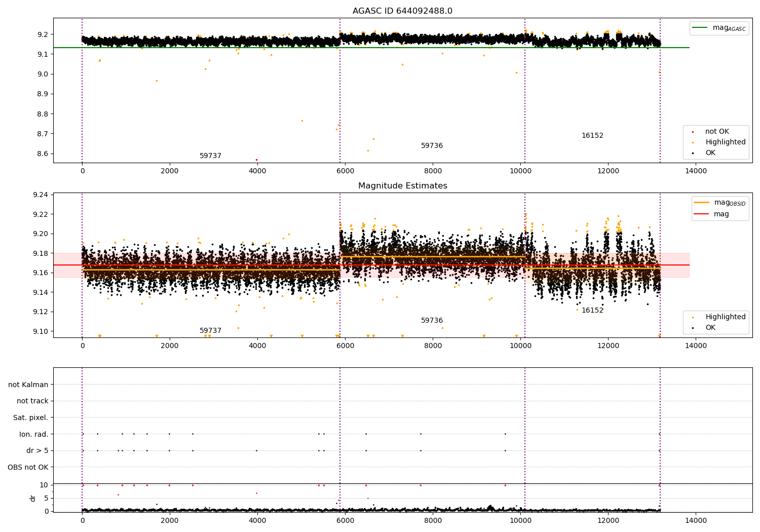Click the 6000 x-tick of the bottom panel

[345, 520]
